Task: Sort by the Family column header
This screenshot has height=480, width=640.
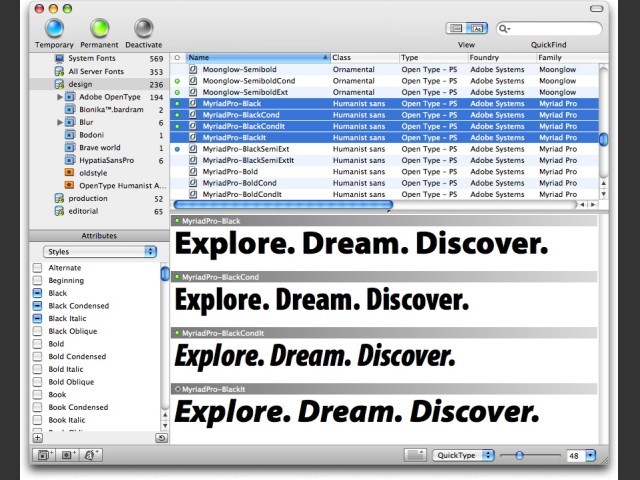Action: [x=572, y=58]
